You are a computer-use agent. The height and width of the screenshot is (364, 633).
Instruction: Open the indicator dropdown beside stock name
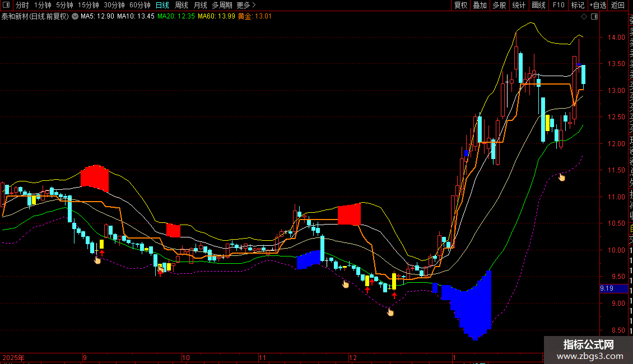(x=75, y=17)
